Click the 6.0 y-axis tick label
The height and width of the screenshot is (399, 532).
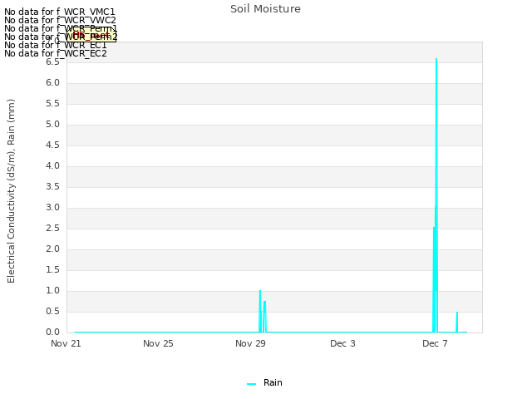pos(52,83)
